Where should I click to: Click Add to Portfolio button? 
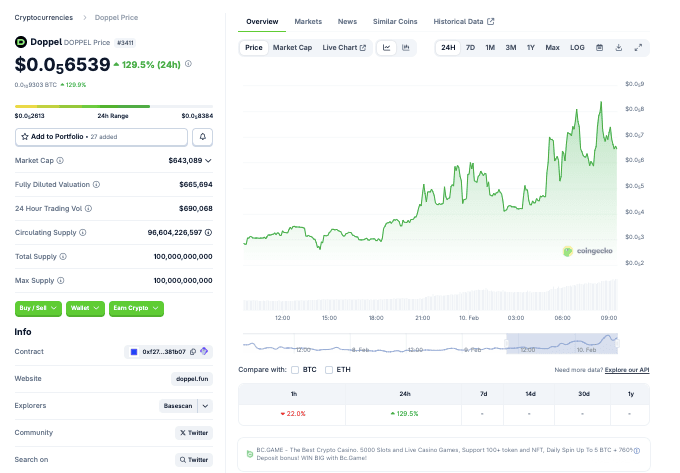101,136
